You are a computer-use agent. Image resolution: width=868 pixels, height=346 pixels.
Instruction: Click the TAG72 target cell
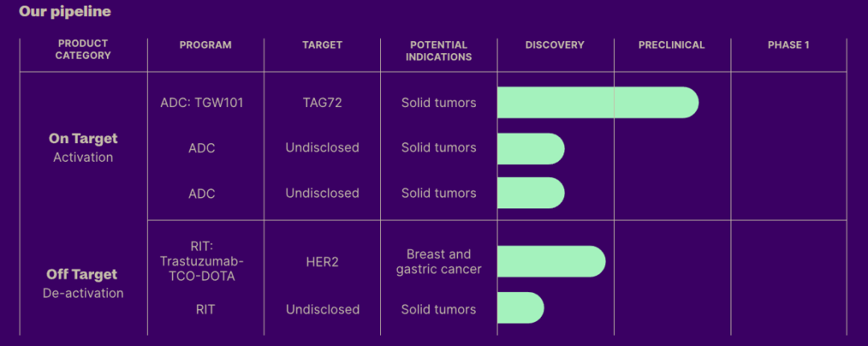click(321, 103)
